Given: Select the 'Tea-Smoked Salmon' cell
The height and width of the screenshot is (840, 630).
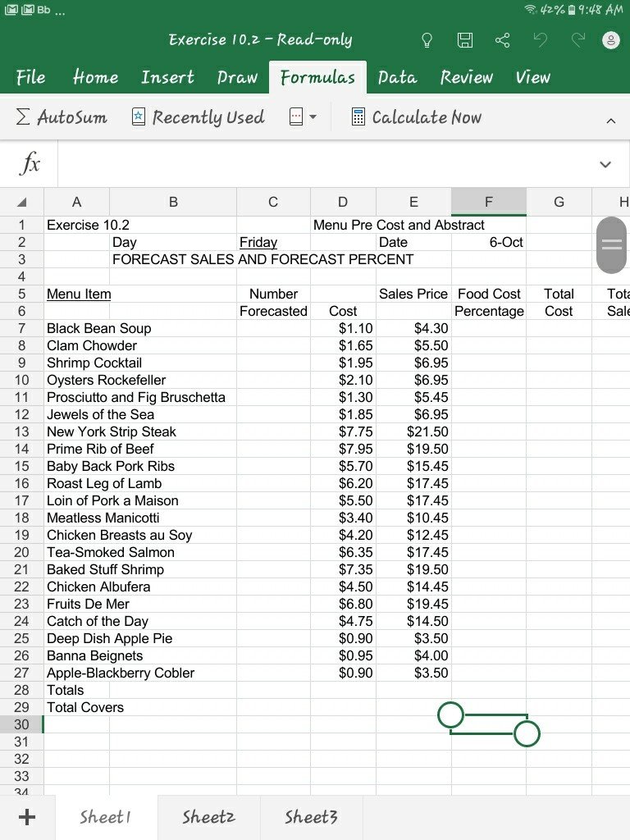Looking at the screenshot, I should point(111,552).
